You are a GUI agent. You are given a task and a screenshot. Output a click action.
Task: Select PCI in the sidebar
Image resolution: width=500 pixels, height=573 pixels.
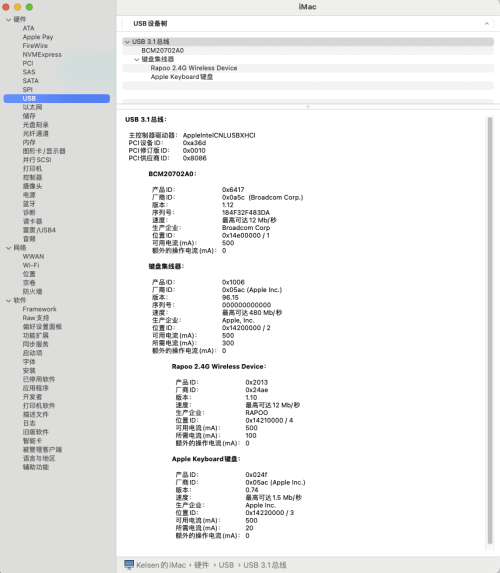[x=28, y=64]
